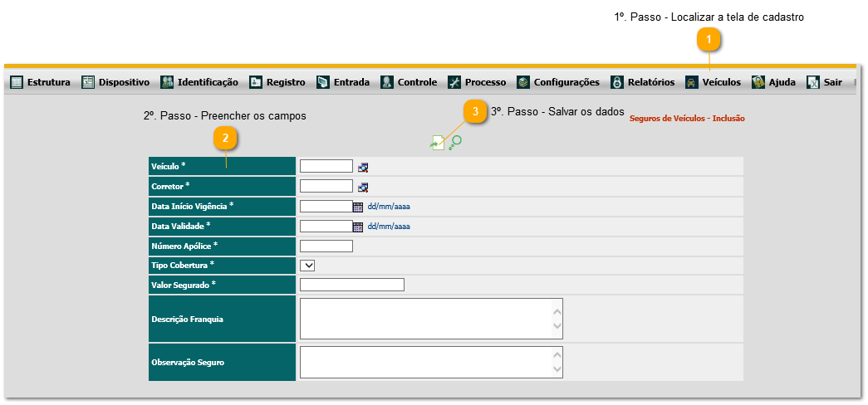This screenshot has height=405, width=868.
Task: Click the Ajuda padlock icon
Action: point(758,82)
